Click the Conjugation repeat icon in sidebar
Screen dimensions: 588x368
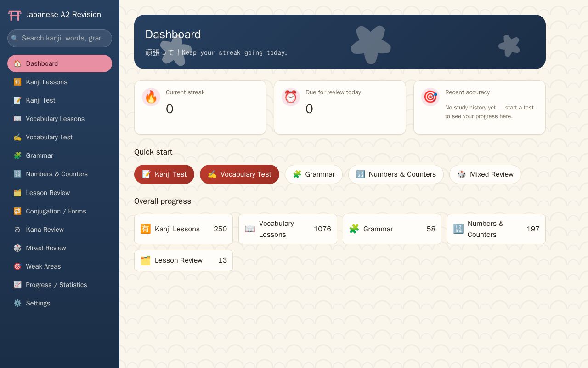[17, 211]
